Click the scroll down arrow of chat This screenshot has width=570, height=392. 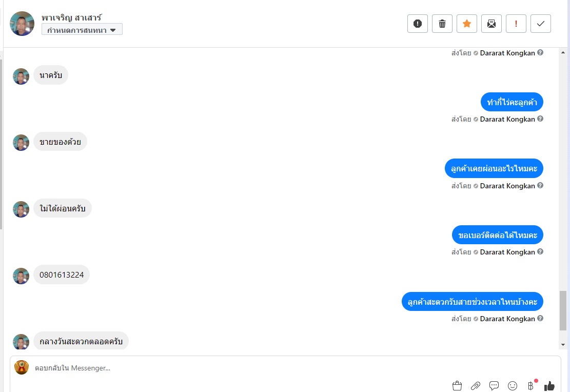(x=563, y=345)
